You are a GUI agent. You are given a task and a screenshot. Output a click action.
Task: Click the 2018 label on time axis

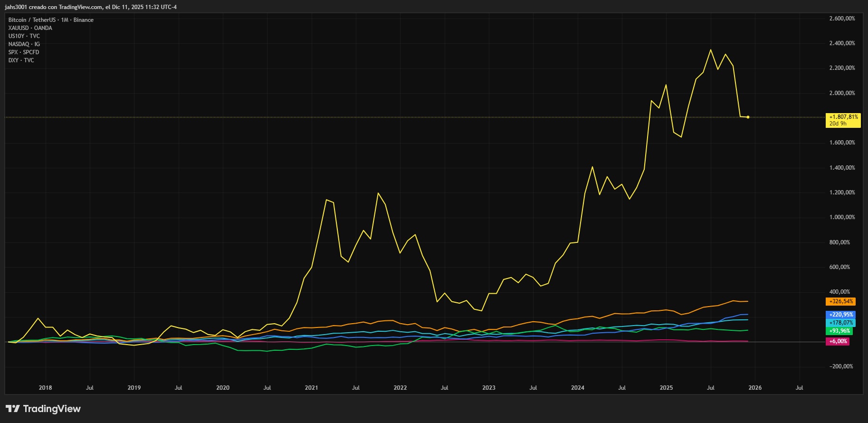pyautogui.click(x=45, y=388)
